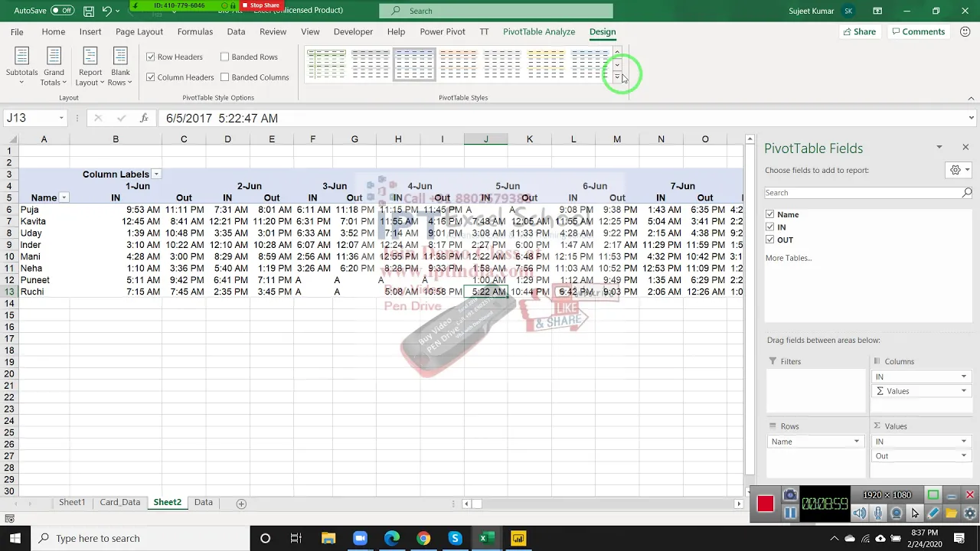
Task: Open the Name row filter dropdown
Action: click(x=64, y=198)
